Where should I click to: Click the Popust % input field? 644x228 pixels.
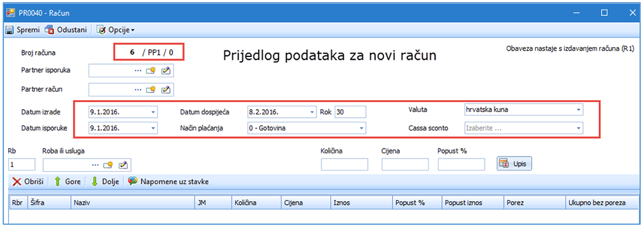coord(461,165)
